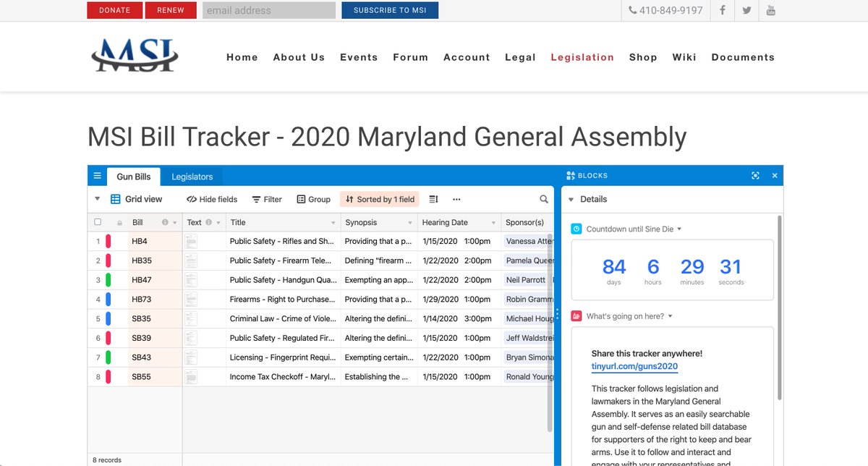Select the SB35 bill cell
This screenshot has height=466, width=868.
(155, 318)
